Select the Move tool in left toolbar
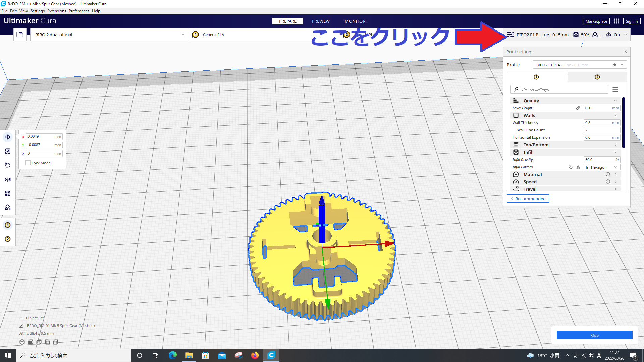Image resolution: width=644 pixels, height=362 pixels. pyautogui.click(x=8, y=137)
